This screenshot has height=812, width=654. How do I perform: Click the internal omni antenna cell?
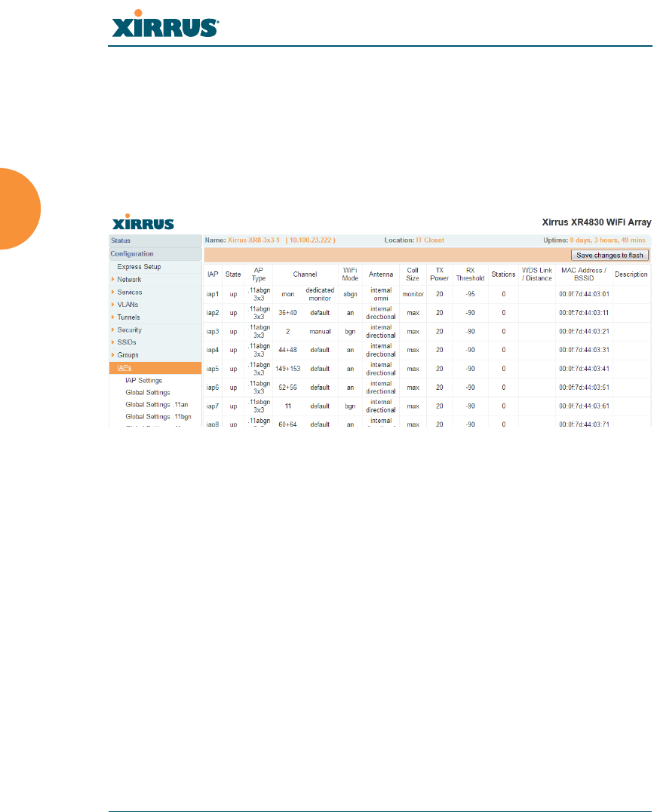381,294
